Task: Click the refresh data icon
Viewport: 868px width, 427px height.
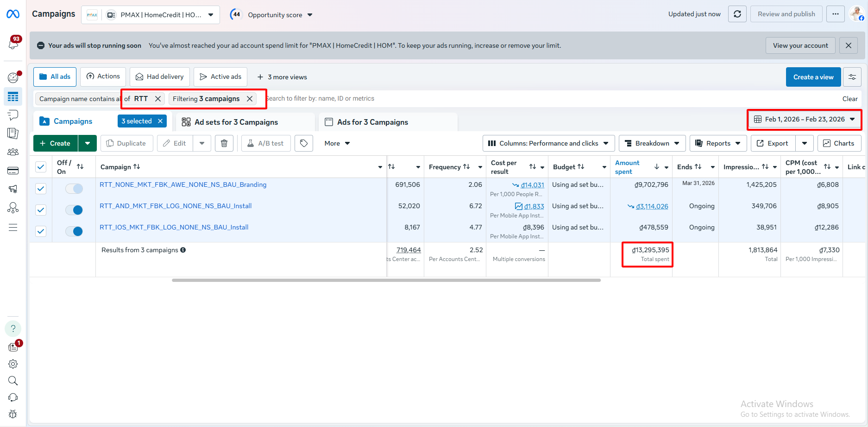Action: [x=737, y=14]
